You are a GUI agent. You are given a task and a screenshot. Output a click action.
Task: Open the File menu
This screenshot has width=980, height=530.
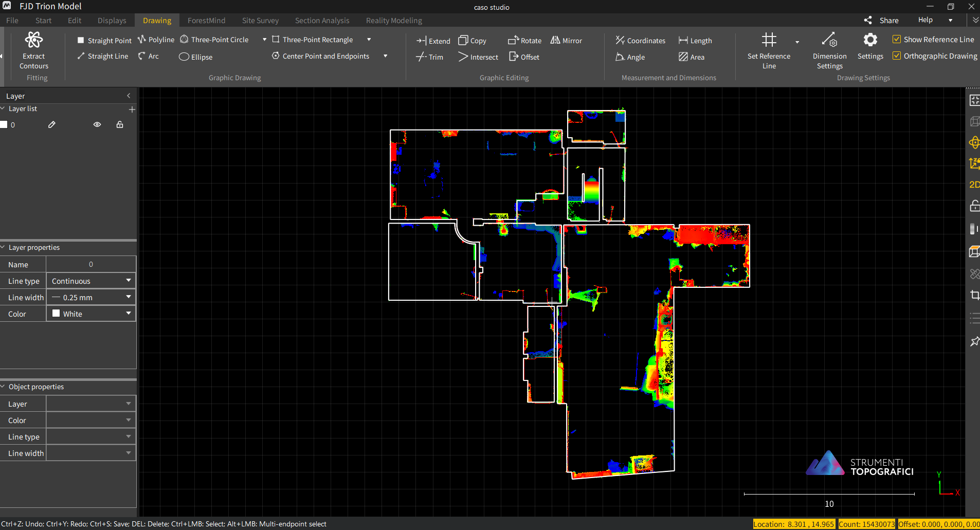tap(12, 21)
